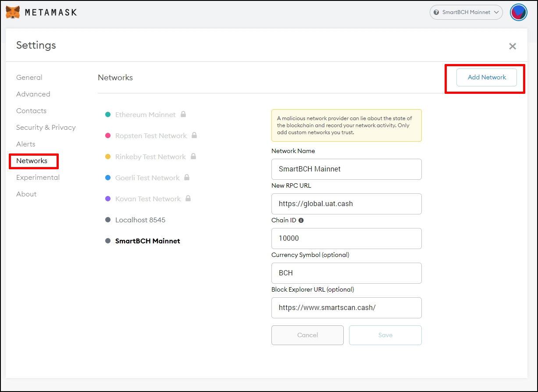Click lock icon beside Kovan Test Network
This screenshot has width=538, height=392.
188,199
